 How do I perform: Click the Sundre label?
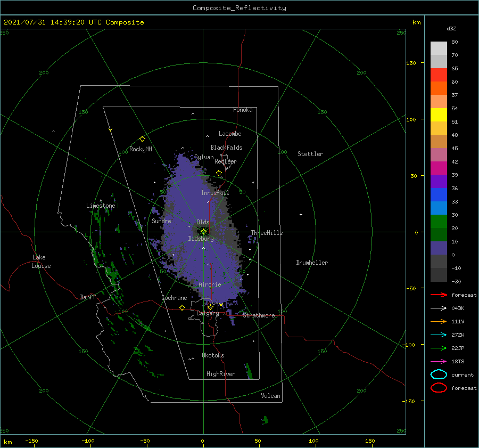coord(161,221)
